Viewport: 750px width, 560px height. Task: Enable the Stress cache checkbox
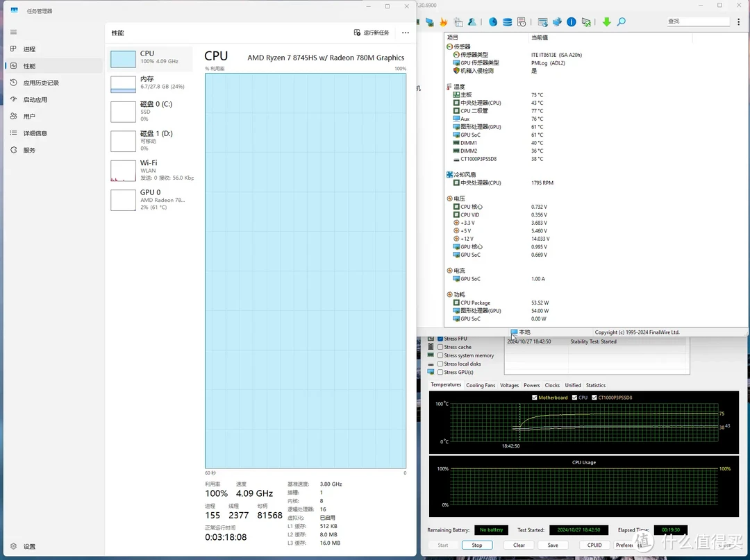click(x=440, y=347)
